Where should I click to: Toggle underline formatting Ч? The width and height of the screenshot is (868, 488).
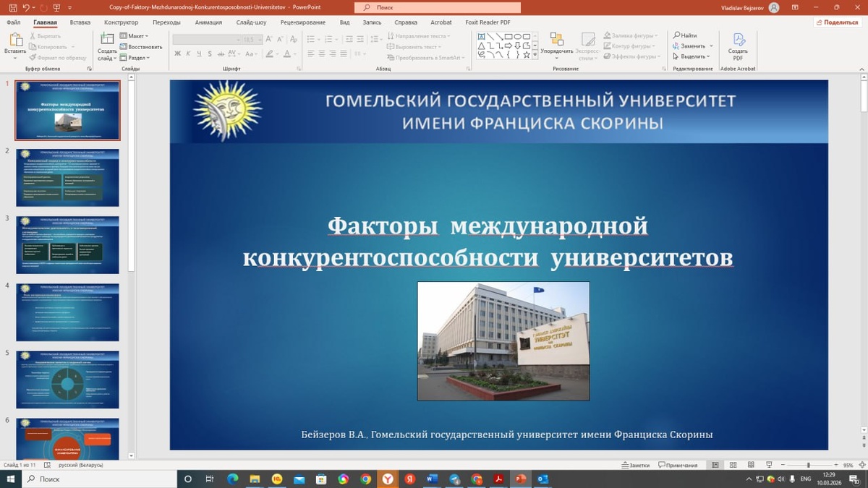(199, 53)
